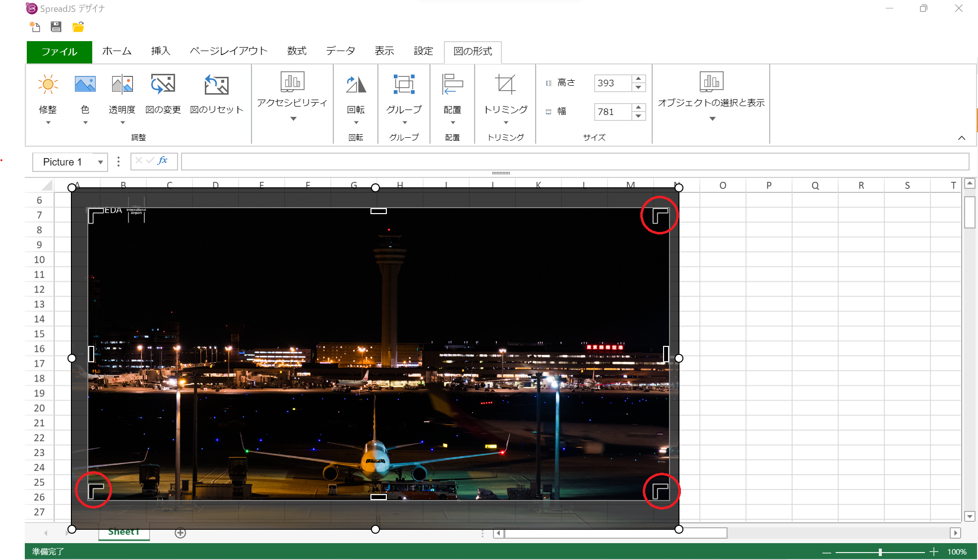Switch to the ホーム tab

(117, 51)
